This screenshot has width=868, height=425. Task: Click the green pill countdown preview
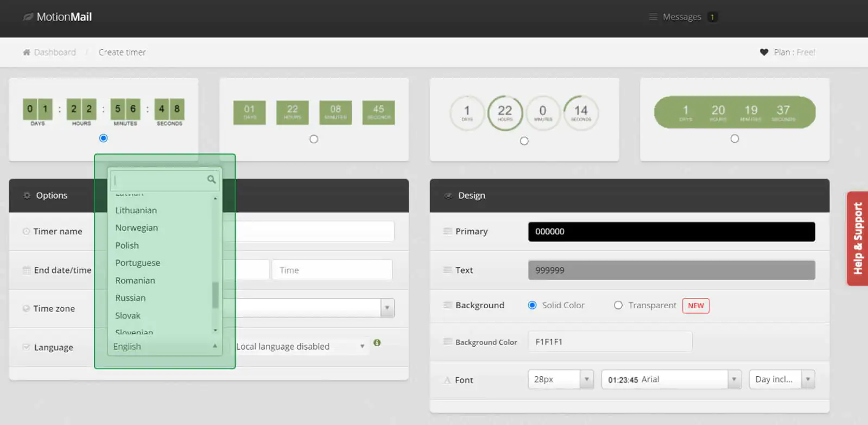tap(734, 112)
